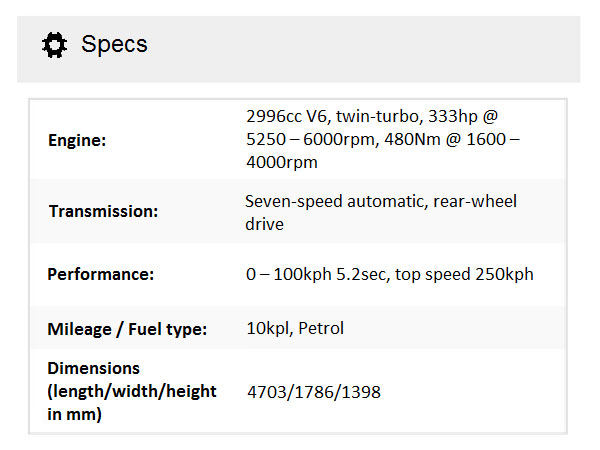This screenshot has height=450, width=600.
Task: Select the length/width/height in mm sub-label
Action: click(132, 402)
